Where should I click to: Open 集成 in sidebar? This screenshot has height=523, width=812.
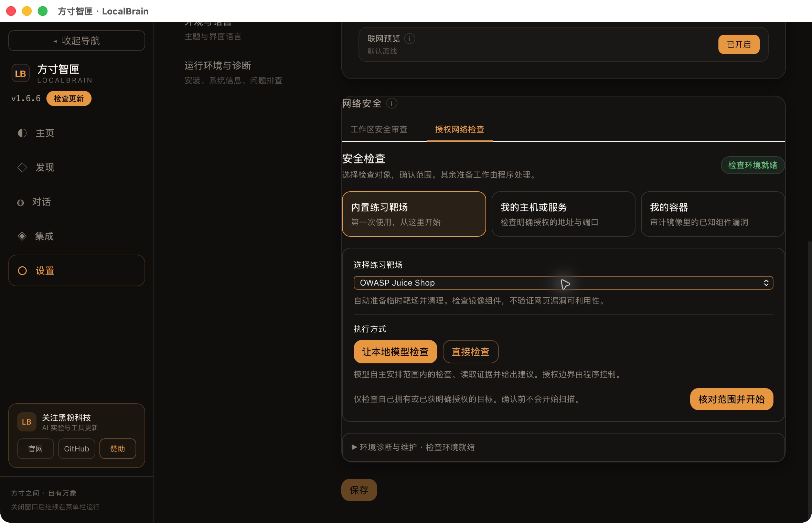[x=77, y=236]
